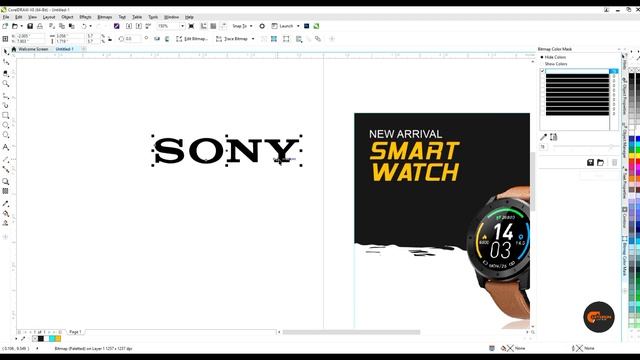Select the Hide Colors radio button
Viewport: 640px width, 360px height.
pos(542,57)
